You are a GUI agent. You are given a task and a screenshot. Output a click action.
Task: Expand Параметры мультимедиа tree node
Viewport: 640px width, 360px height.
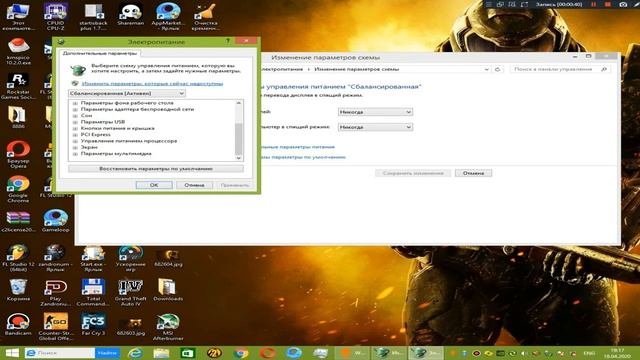coord(75,154)
